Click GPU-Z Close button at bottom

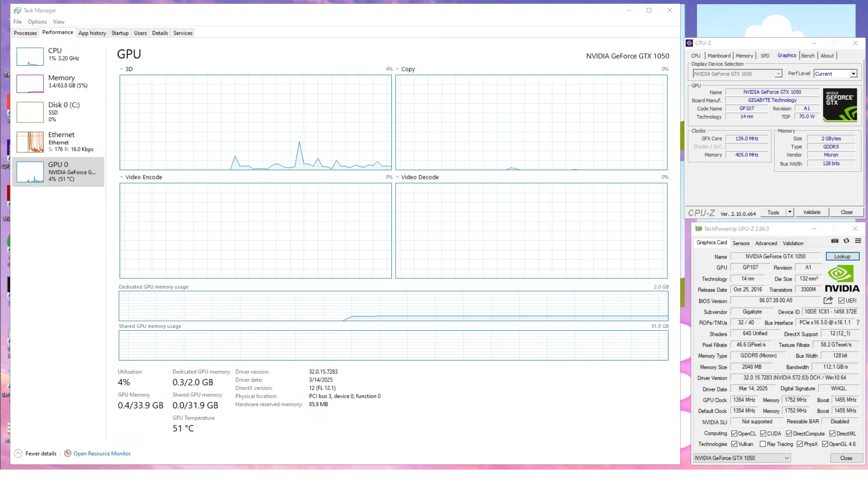pyautogui.click(x=846, y=458)
